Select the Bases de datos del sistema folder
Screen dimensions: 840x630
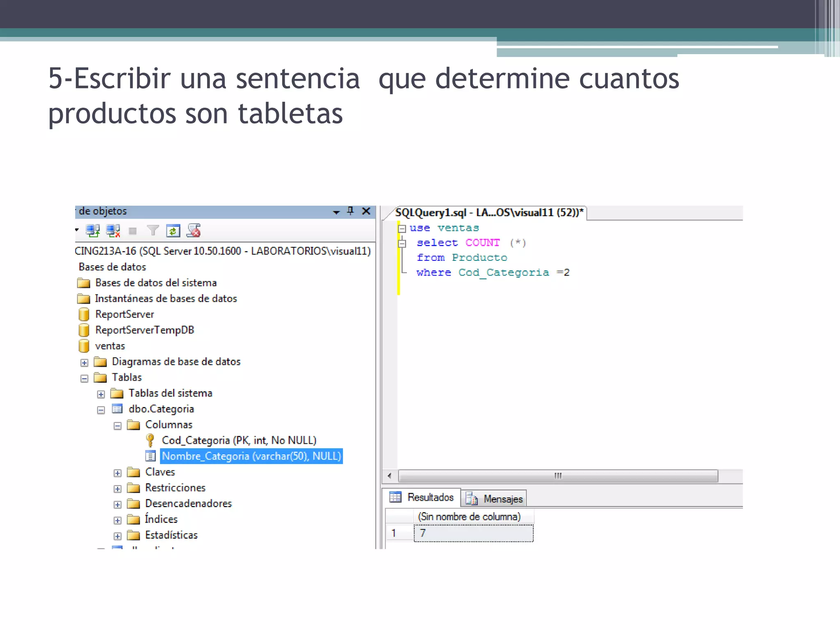(x=156, y=283)
